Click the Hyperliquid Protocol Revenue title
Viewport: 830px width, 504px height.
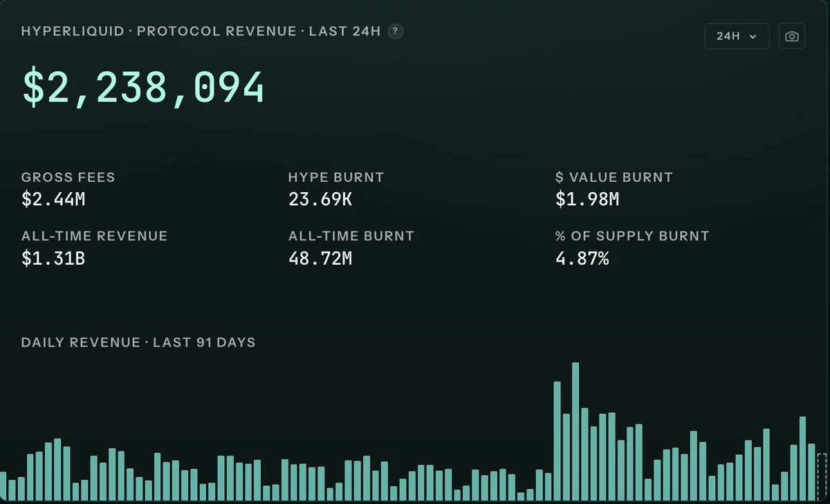[x=201, y=31]
